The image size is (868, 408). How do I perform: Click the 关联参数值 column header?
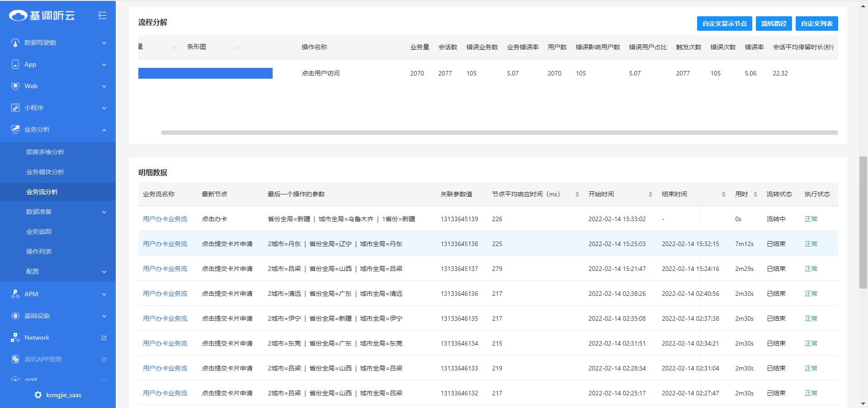click(x=456, y=194)
